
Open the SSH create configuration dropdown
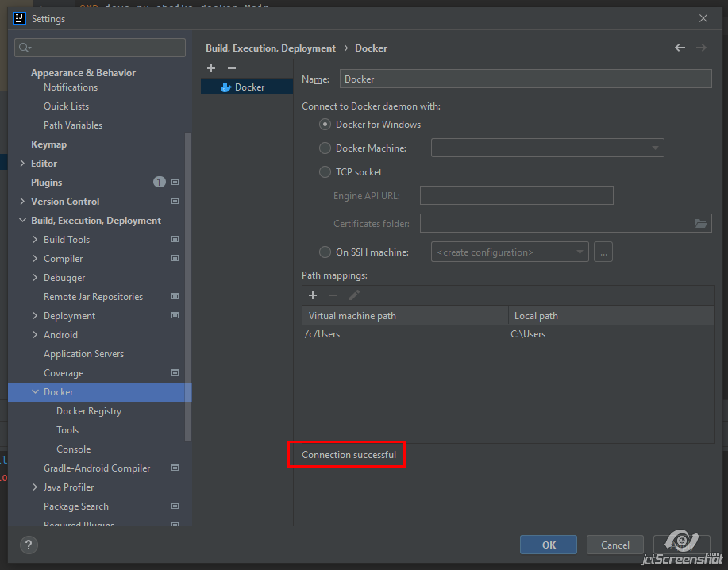[510, 252]
